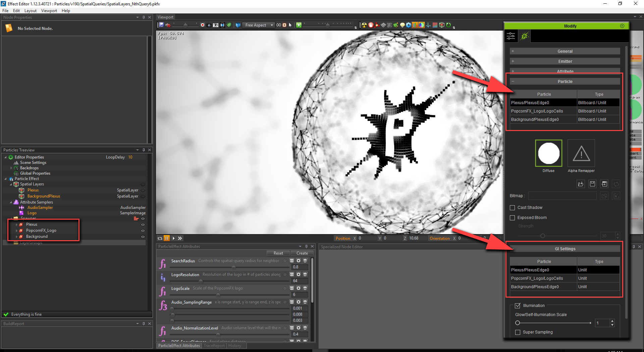
Task: Open gear settings for LogoResolution attribute
Action: click(x=299, y=274)
